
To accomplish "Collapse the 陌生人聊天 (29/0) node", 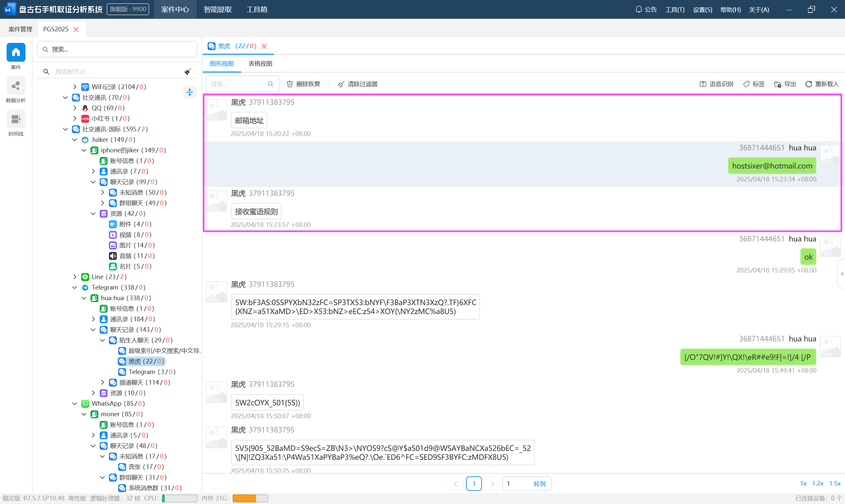I will pyautogui.click(x=103, y=340).
